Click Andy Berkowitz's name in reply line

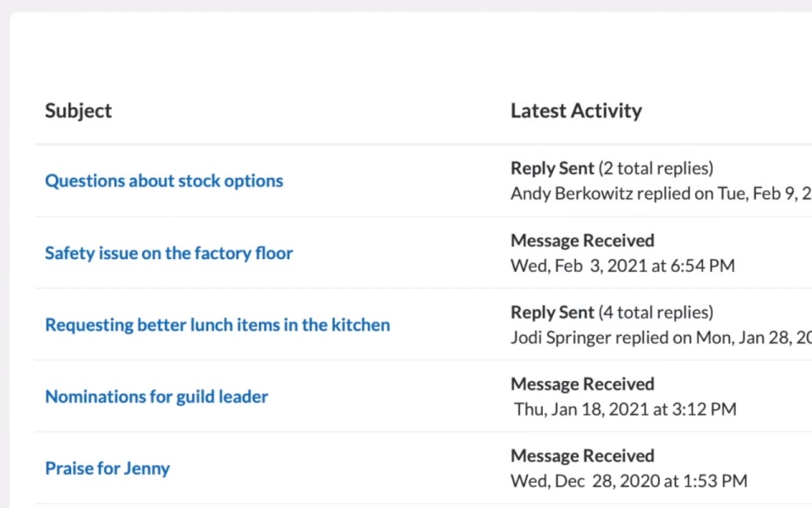tap(572, 194)
